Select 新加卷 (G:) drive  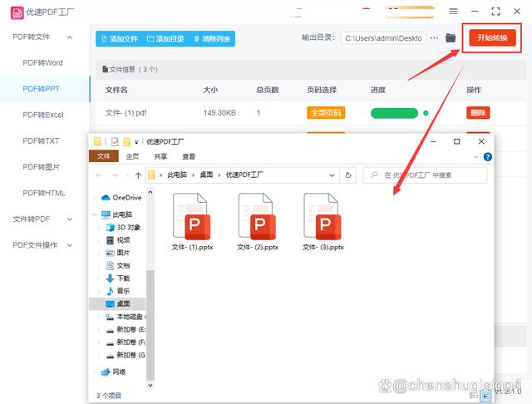tap(126, 355)
